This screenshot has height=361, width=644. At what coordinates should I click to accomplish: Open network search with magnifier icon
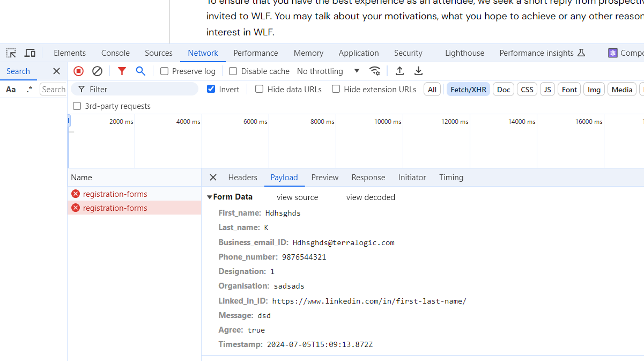(140, 71)
